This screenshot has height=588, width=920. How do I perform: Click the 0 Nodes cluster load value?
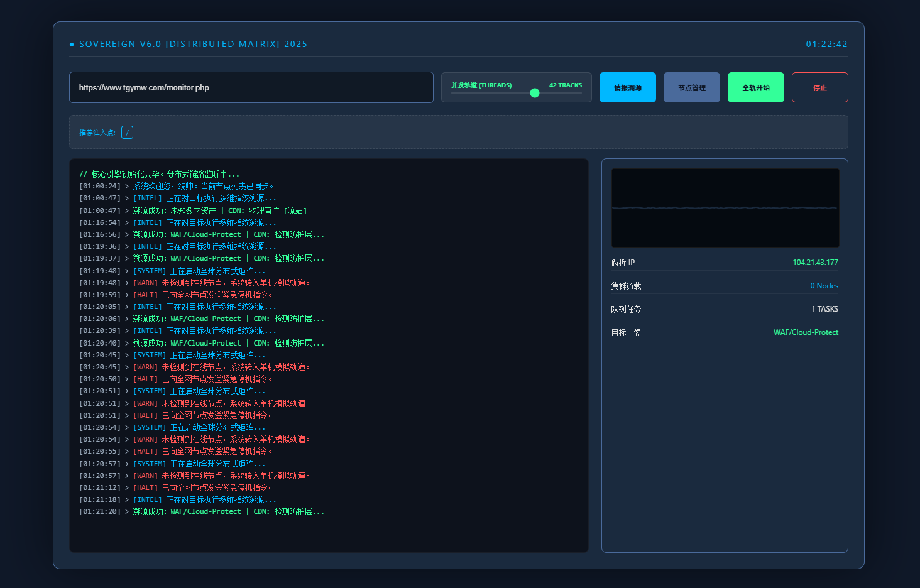click(824, 286)
